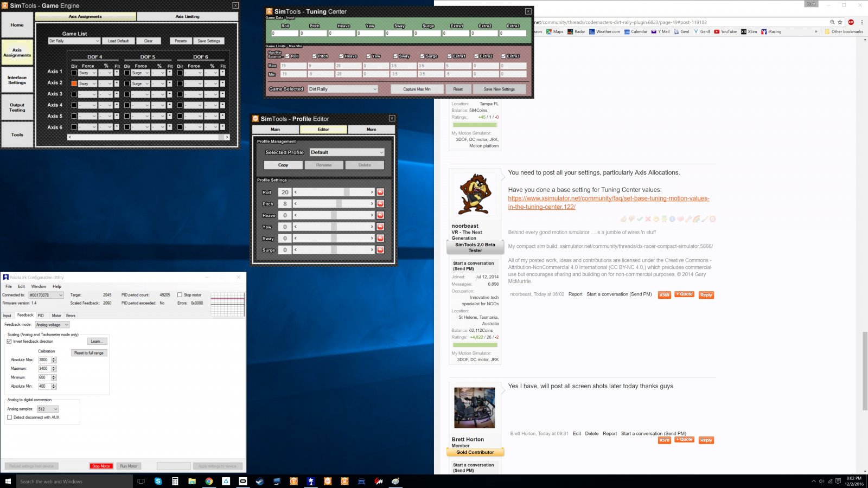The image size is (868, 488).
Task: Open the Game List dropdown showing Dirt Rally
Action: [x=74, y=41]
